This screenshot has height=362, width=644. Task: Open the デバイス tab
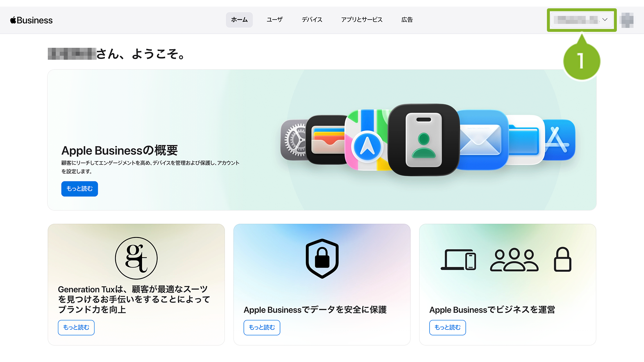coord(312,20)
